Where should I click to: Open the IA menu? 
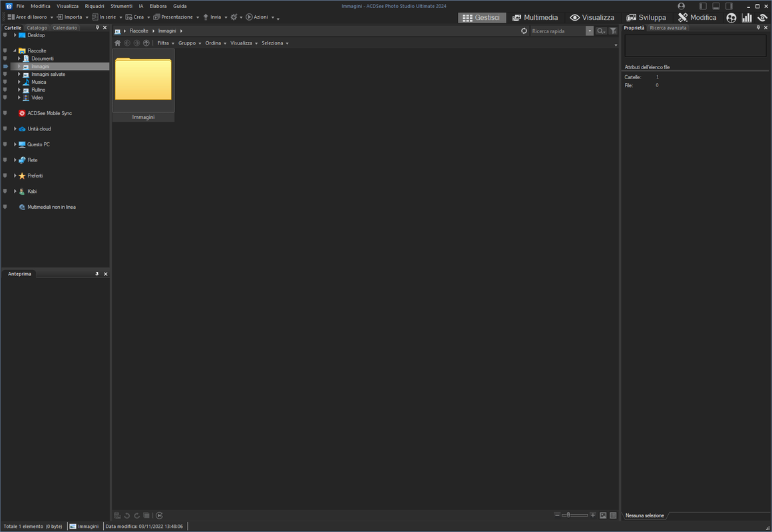click(x=141, y=7)
